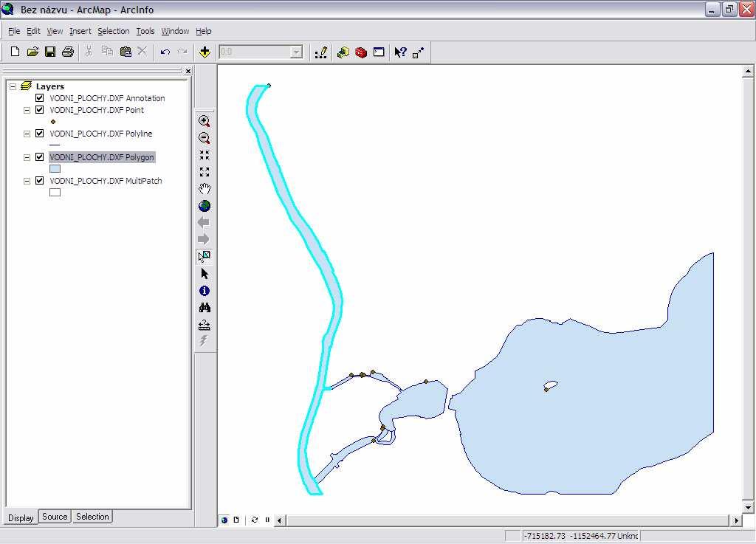The image size is (756, 544).
Task: Add Data with the yellow plus icon
Action: 205,52
